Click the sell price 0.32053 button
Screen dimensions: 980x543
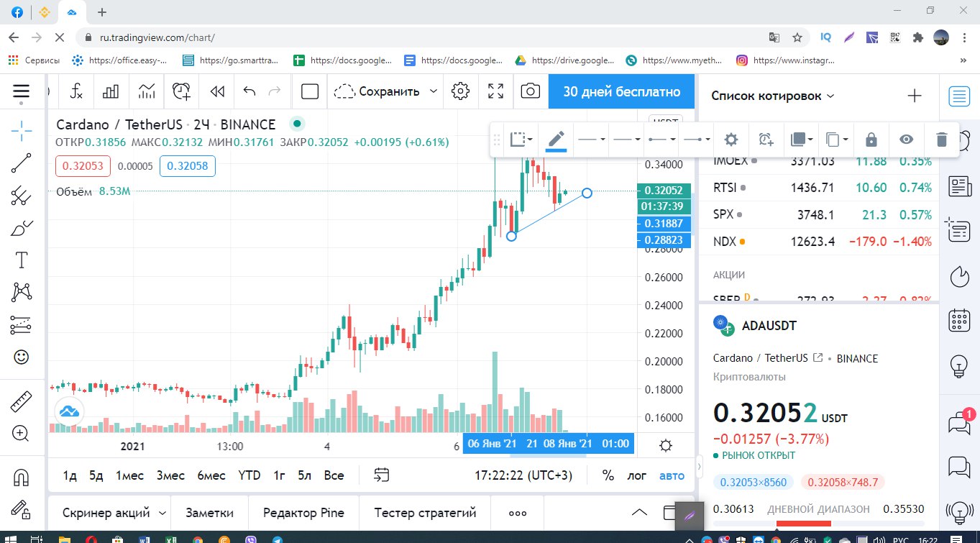pos(83,166)
